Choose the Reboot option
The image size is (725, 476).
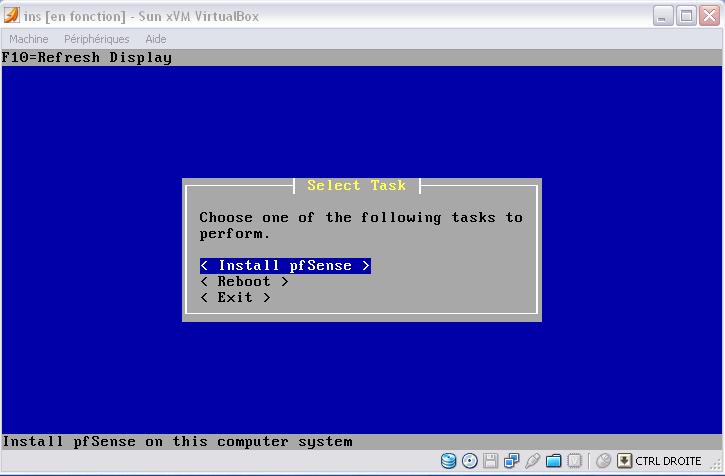pos(244,282)
